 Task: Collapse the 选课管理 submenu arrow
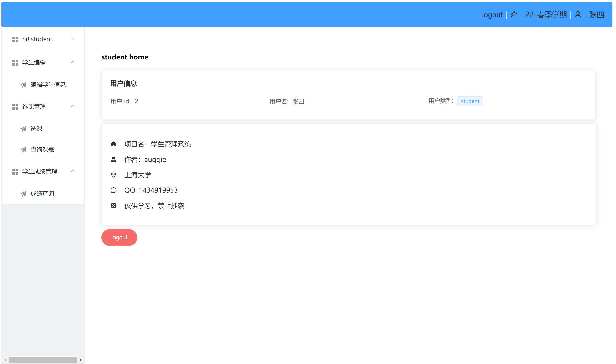73,106
